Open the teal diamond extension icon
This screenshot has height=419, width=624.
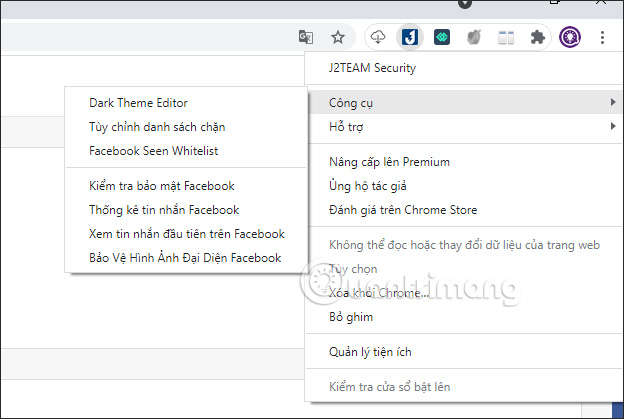point(442,37)
